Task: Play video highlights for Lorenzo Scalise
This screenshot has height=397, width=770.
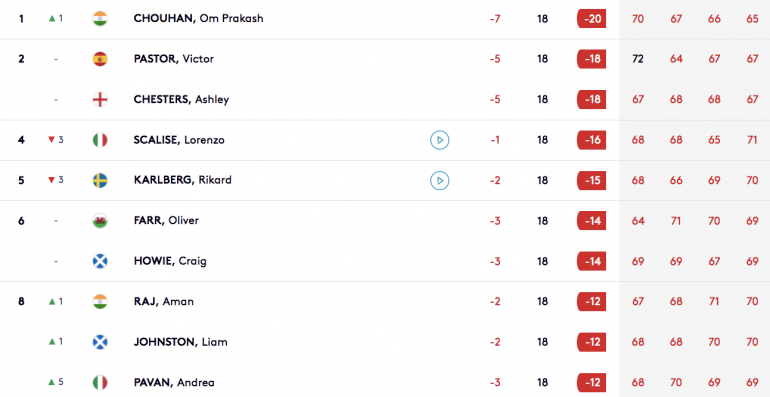Action: (440, 140)
